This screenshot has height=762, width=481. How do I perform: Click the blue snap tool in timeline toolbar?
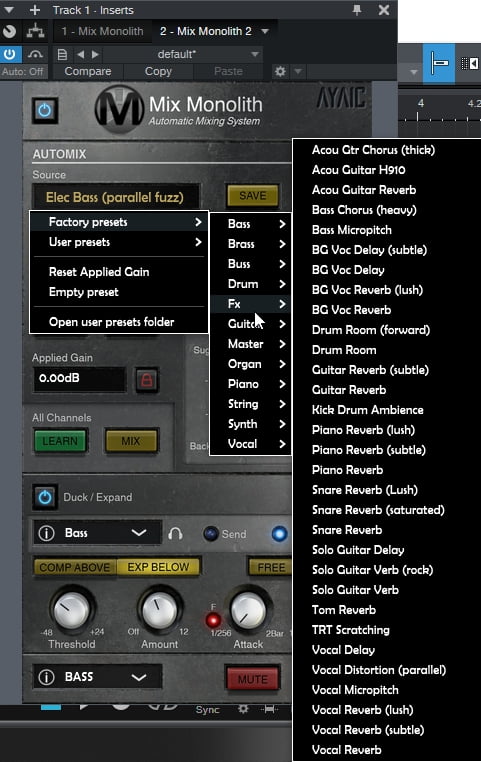(x=439, y=63)
